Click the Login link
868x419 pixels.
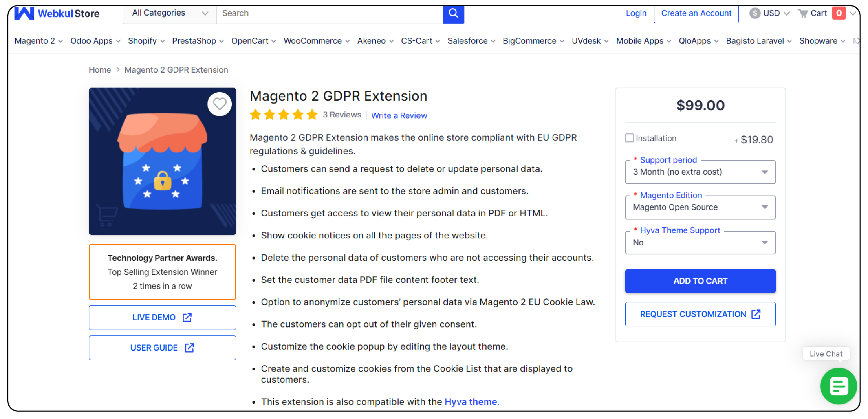tap(636, 13)
